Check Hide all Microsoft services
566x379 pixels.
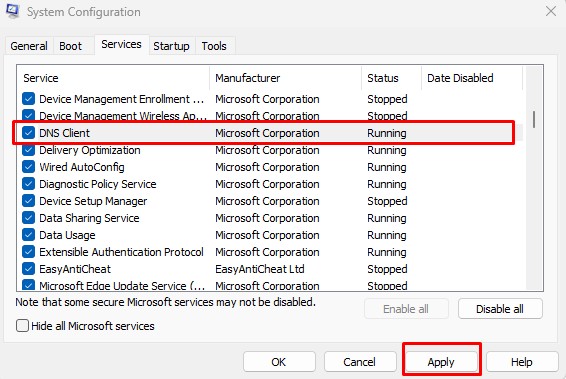tap(22, 326)
